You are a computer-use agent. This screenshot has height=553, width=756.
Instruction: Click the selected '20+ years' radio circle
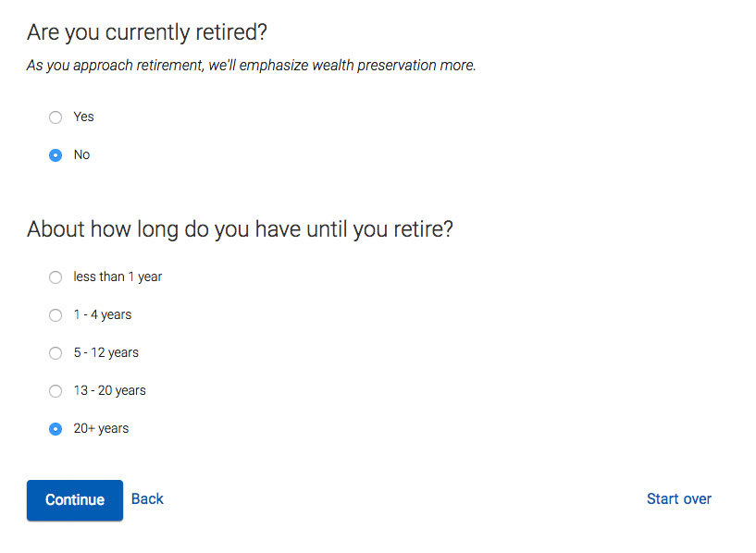(x=56, y=429)
